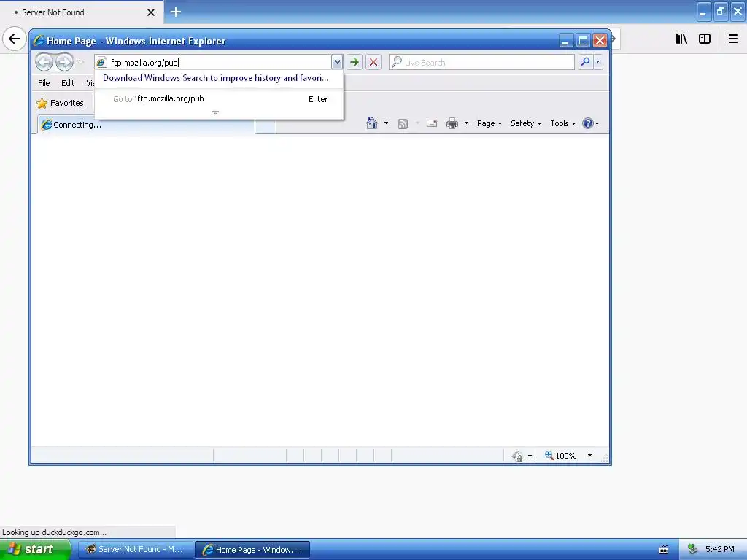Screen dimensions: 747x560
Task: Click the address bar page icon
Action: [101, 63]
